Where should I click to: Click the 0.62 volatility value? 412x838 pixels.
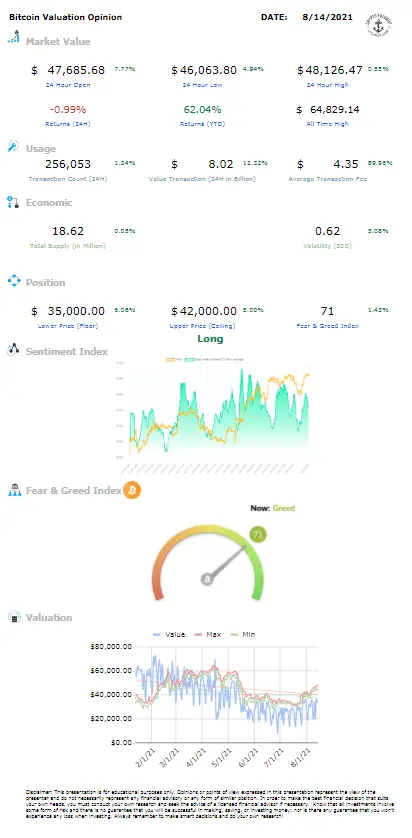coord(328,231)
